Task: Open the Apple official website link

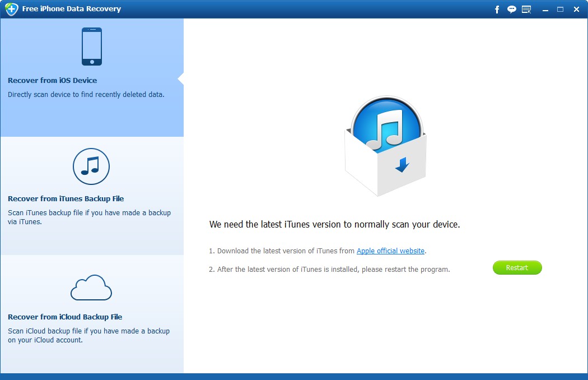Action: click(x=390, y=251)
